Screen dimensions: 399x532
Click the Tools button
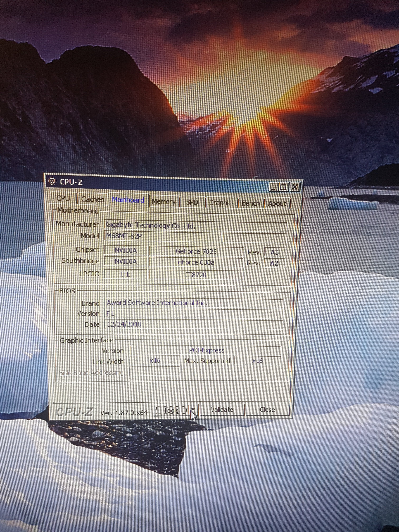coord(171,410)
